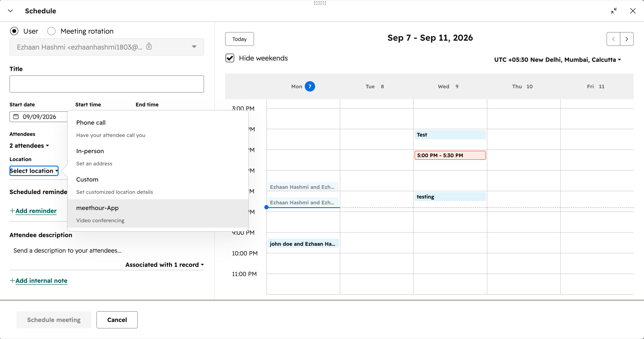The width and height of the screenshot is (644, 339).
Task: Expand the 2 attendees dropdown
Action: click(29, 146)
